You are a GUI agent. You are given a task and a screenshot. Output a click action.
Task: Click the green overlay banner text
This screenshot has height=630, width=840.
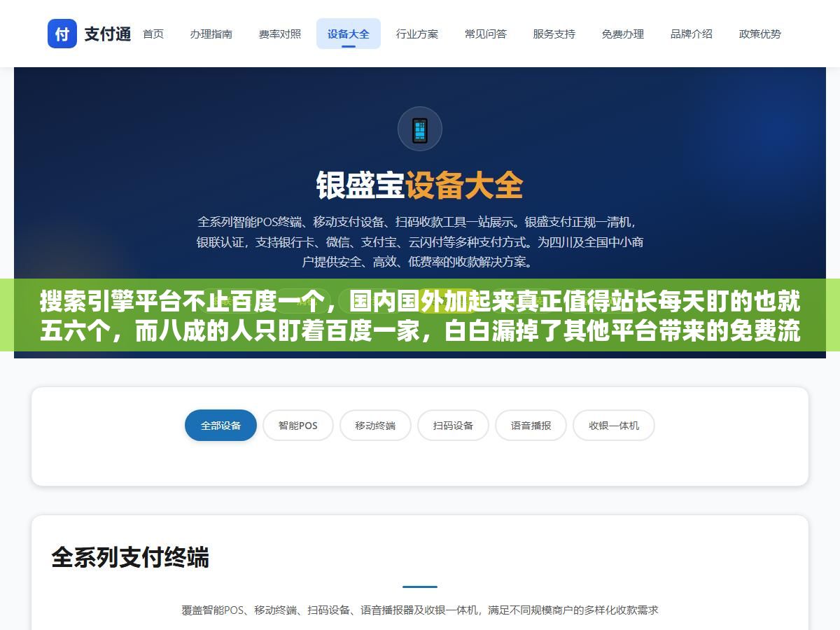point(420,316)
